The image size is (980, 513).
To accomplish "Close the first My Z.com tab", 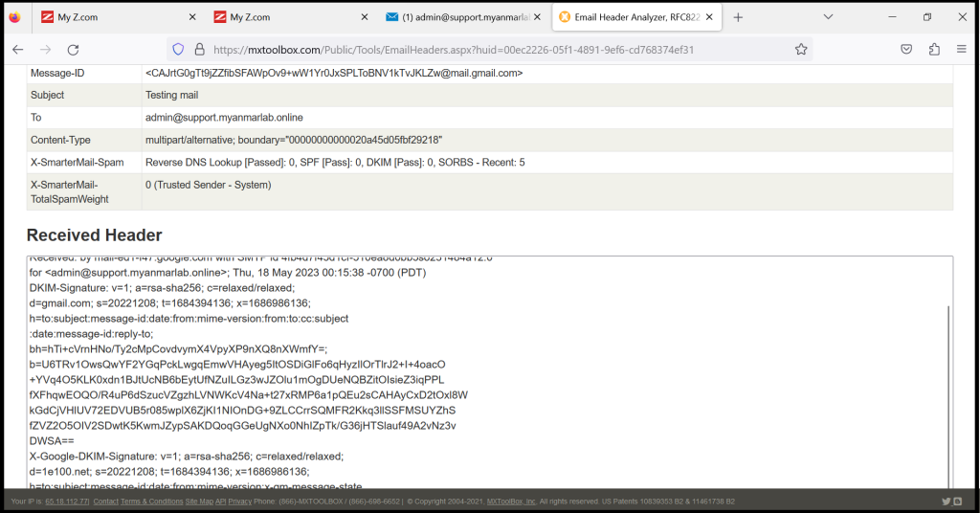I will (192, 17).
